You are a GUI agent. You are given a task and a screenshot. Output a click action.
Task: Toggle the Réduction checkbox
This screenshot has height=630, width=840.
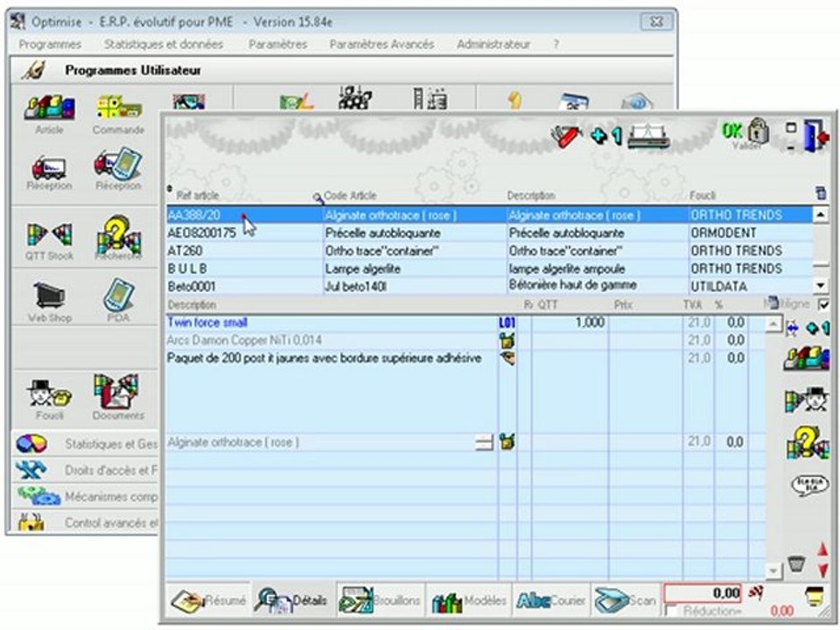click(x=670, y=611)
